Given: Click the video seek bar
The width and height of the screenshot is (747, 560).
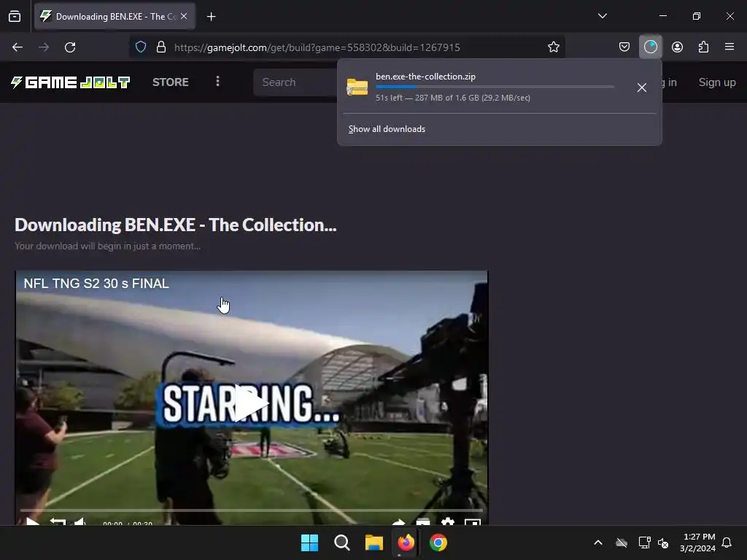Looking at the screenshot, I should (x=252, y=510).
